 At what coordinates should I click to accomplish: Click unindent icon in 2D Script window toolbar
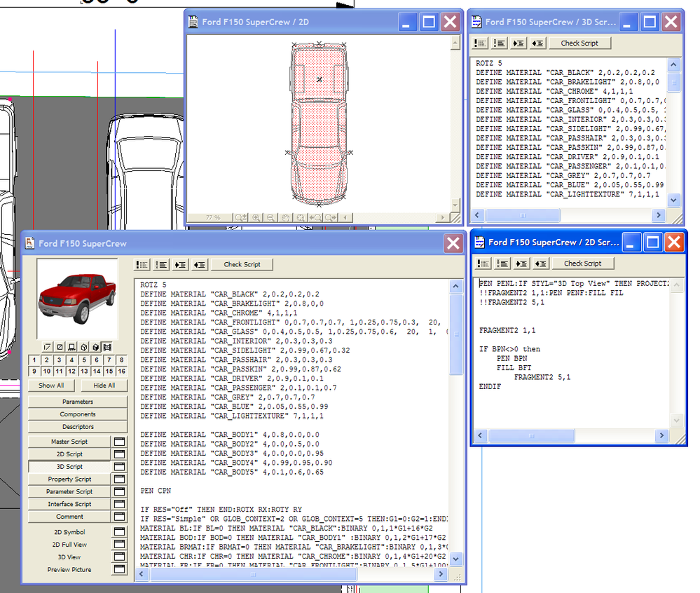tap(540, 264)
